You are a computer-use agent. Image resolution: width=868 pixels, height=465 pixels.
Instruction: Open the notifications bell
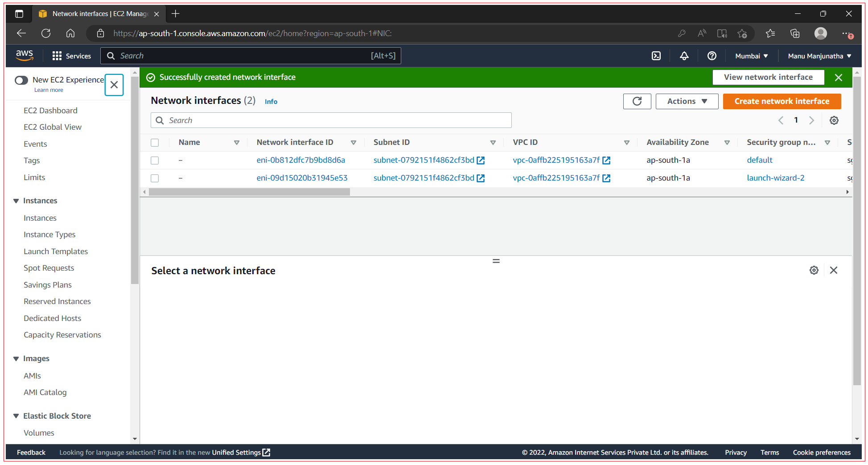coord(684,56)
